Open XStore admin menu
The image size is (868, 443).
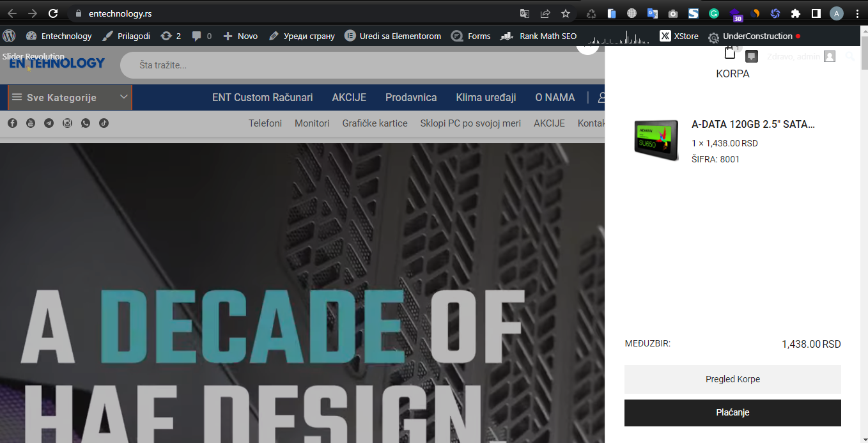[679, 36]
